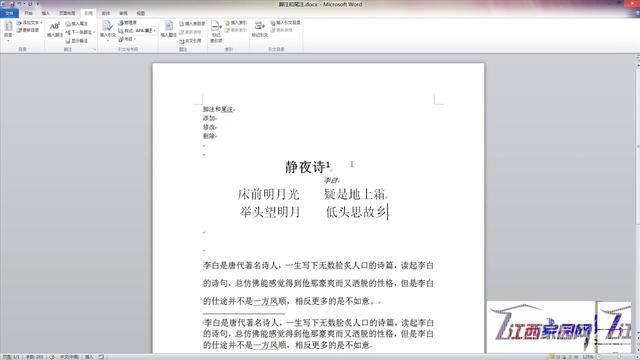Click the poem title 静夜诗
Viewport: 640px width, 360px height.
[305, 167]
